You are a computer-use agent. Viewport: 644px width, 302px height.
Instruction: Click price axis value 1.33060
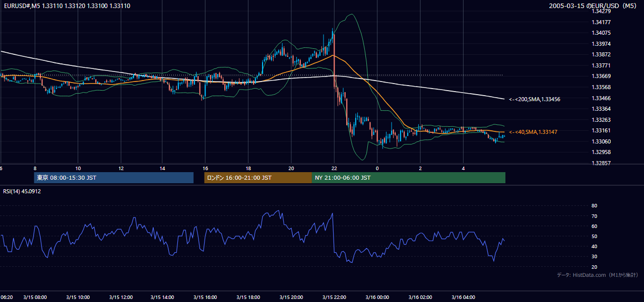coord(602,141)
